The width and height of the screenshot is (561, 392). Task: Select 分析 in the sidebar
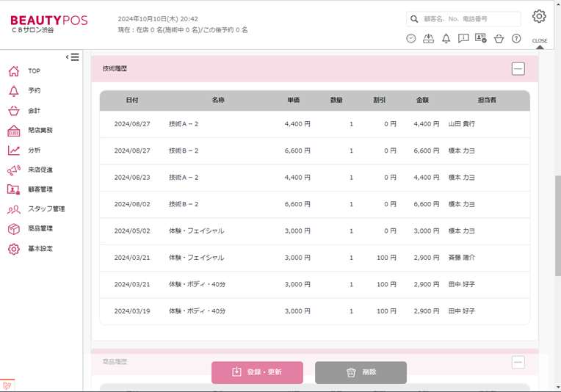34,150
